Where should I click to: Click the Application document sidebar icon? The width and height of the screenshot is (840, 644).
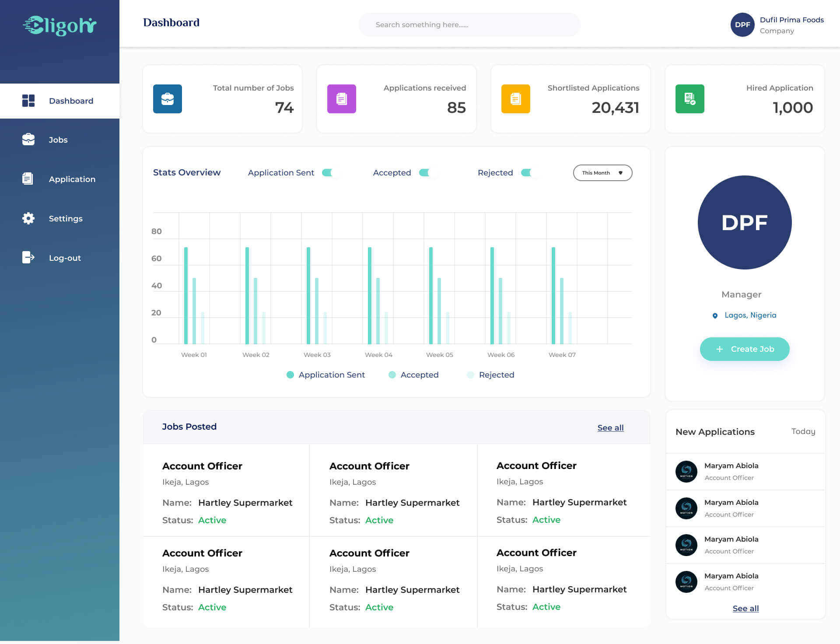28,179
